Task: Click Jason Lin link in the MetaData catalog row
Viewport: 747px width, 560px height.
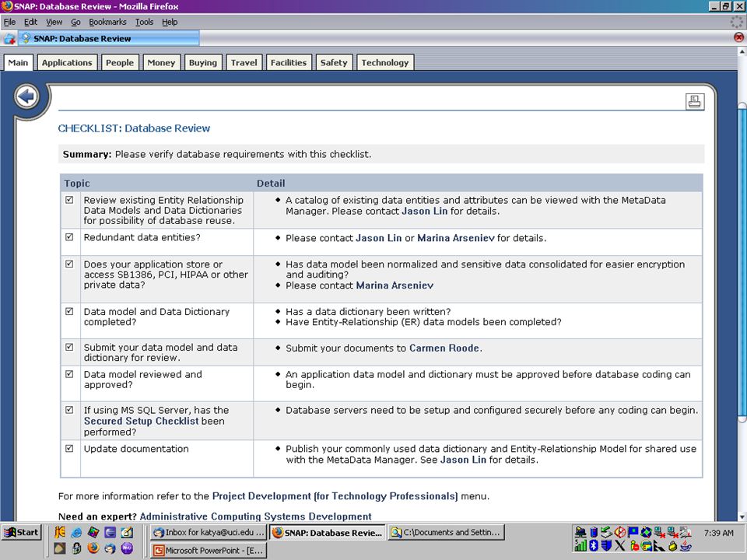Action: tap(425, 211)
